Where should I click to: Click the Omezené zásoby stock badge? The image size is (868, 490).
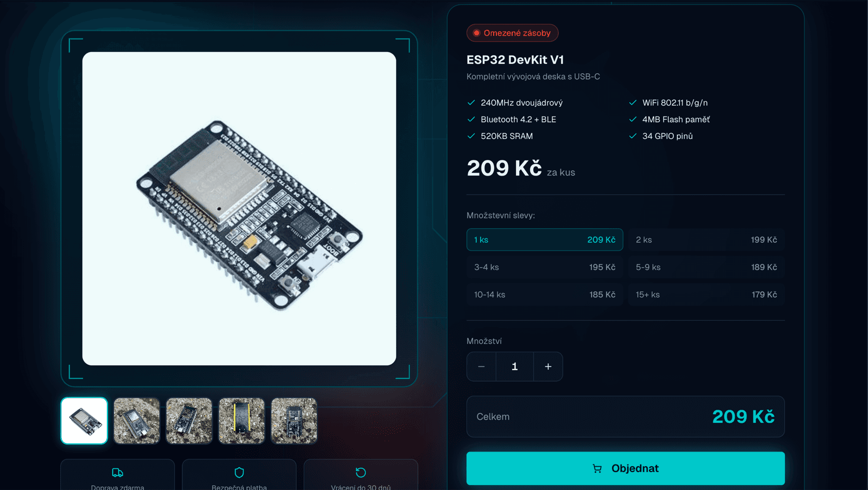coord(512,33)
